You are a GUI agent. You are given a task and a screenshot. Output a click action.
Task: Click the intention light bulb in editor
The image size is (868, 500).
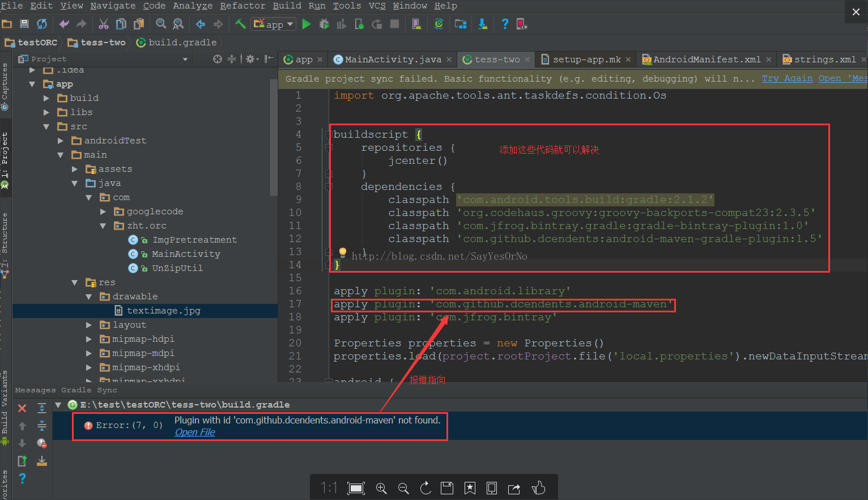(342, 252)
